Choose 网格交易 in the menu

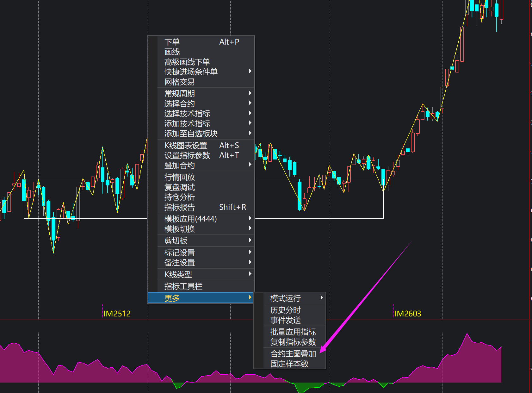tap(179, 82)
